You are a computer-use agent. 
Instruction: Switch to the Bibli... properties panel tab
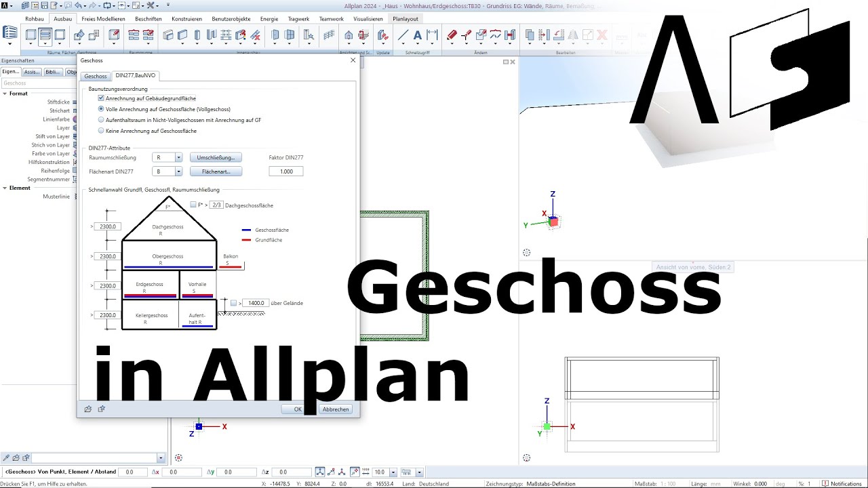pos(53,72)
